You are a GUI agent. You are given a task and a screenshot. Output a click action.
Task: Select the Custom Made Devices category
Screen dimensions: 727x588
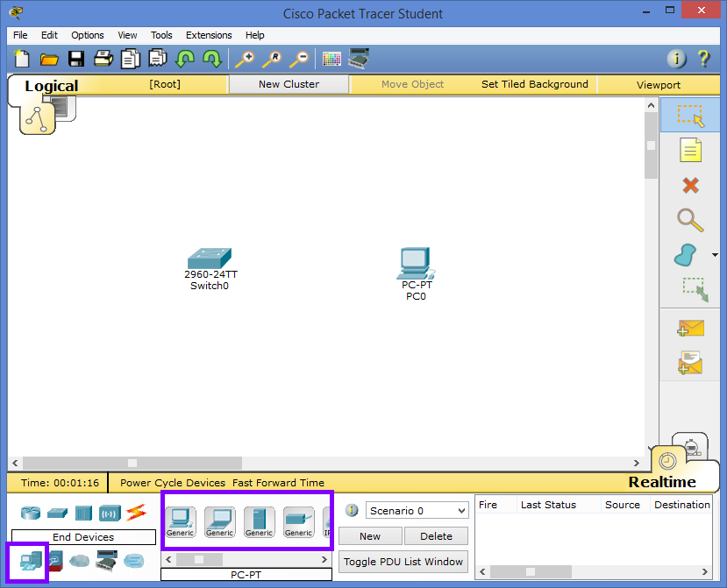coord(107,561)
